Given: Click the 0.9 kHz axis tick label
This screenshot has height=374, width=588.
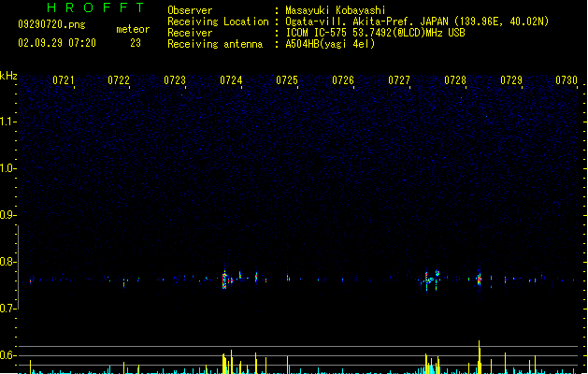Looking at the screenshot, I should pos(7,215).
